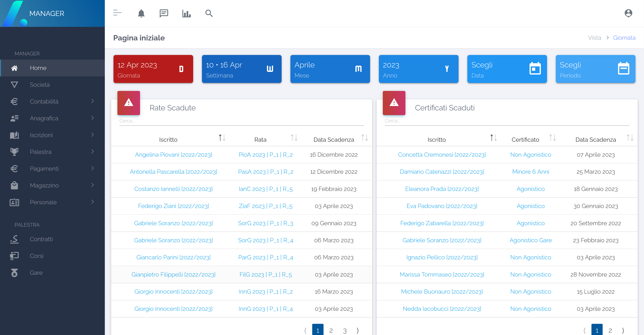Click the Rate Scadute warning icon
Screen dimensions: 644x335
(128, 103)
